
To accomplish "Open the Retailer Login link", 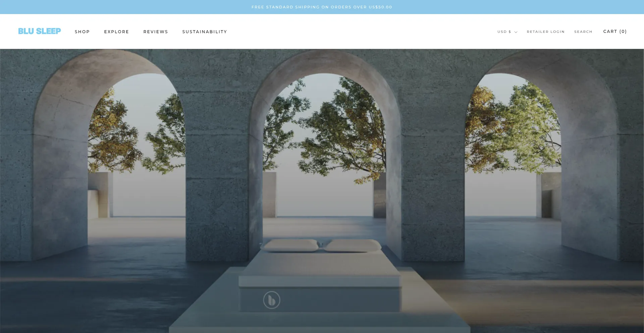I will click(545, 32).
